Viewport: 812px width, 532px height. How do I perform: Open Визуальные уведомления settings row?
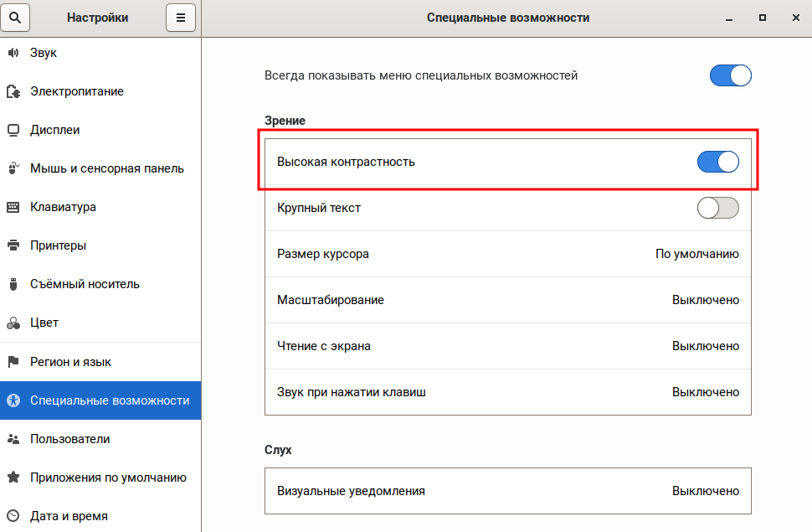[x=507, y=491]
